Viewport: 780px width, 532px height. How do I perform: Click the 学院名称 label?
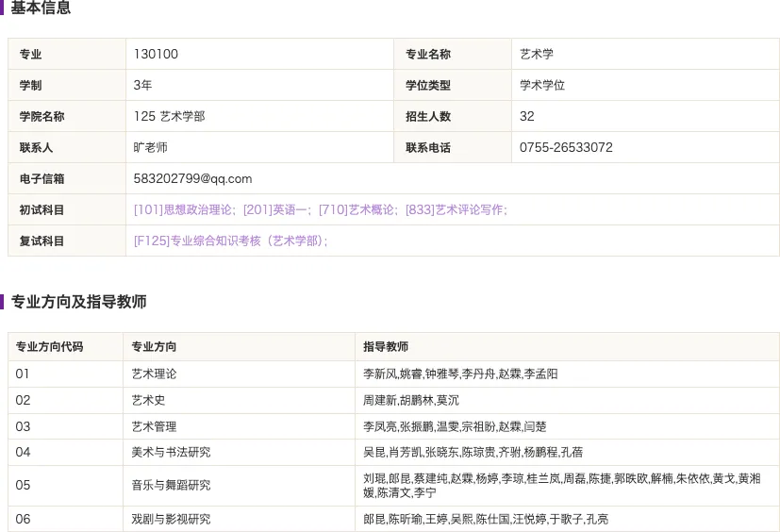click(41, 116)
